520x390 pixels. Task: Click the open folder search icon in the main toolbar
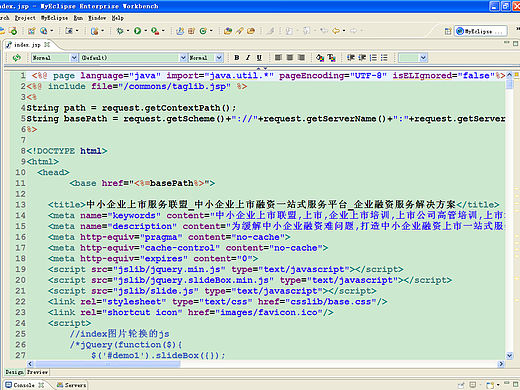click(x=228, y=31)
